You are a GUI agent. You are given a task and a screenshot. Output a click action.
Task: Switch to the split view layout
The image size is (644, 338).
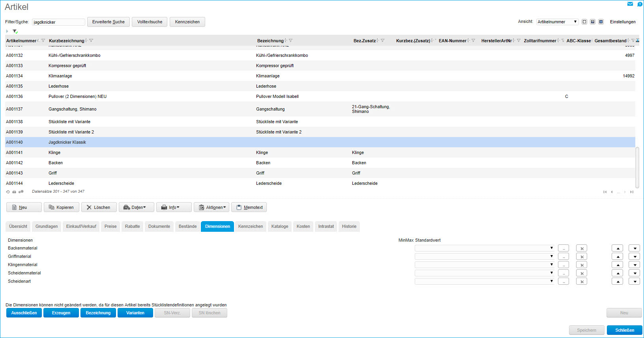(592, 22)
